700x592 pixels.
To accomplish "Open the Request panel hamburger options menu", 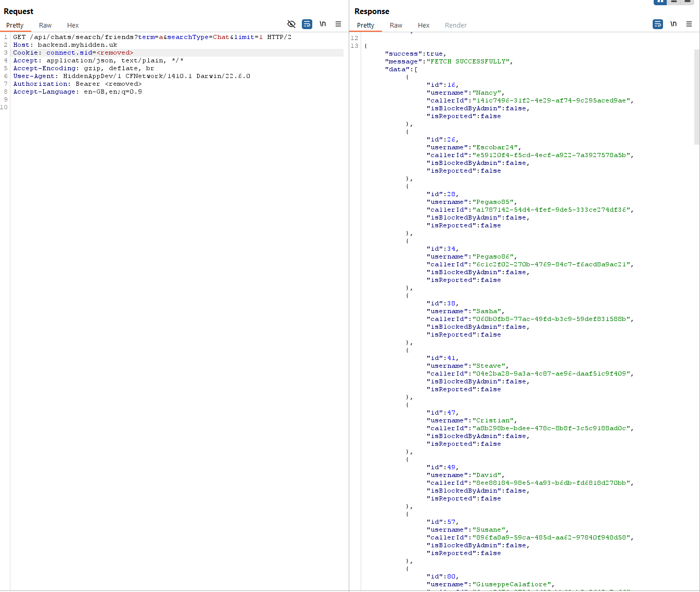I will 338,24.
